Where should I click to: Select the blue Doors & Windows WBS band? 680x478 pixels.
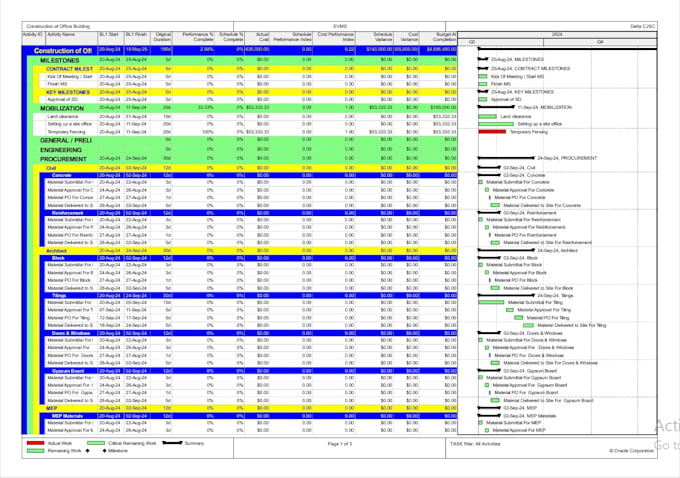point(248,333)
